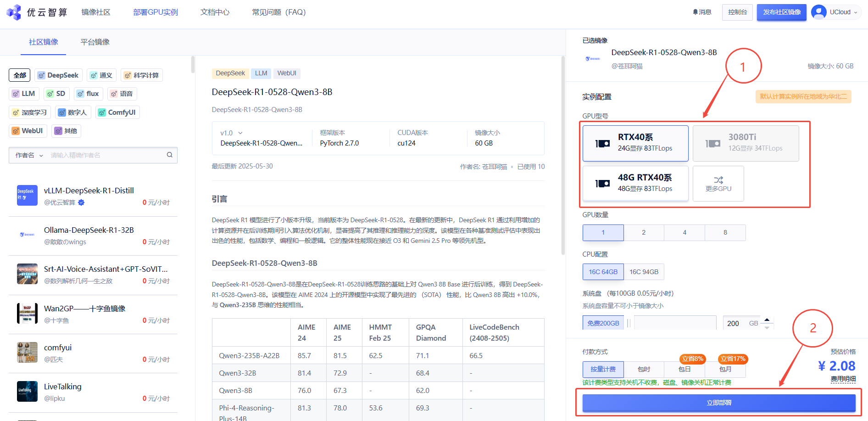The height and width of the screenshot is (421, 868).
Task: Open the comfyui image thumbnail
Action: [27, 352]
